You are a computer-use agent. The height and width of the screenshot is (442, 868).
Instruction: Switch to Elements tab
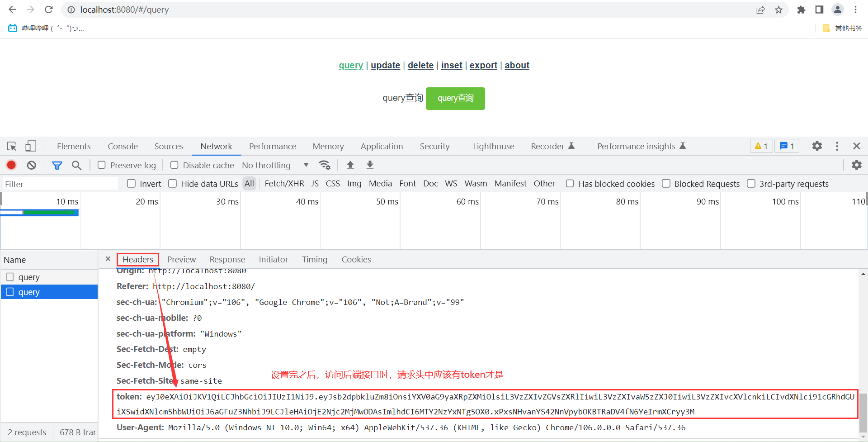tap(74, 146)
